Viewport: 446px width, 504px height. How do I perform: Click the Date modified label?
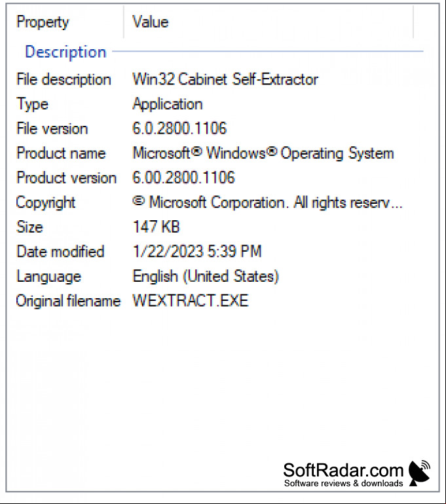click(x=60, y=252)
